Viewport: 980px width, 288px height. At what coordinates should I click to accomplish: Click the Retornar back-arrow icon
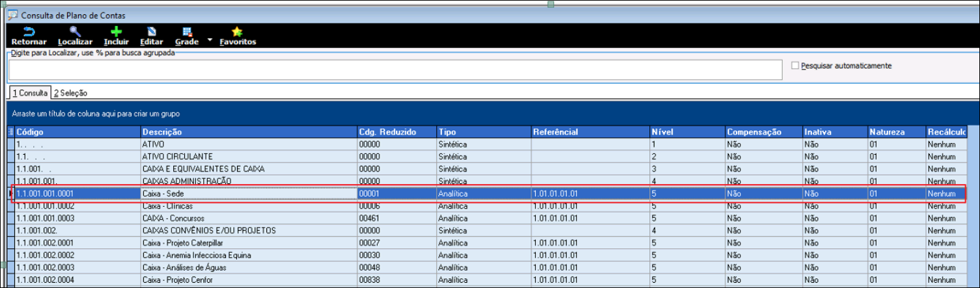coord(29,31)
